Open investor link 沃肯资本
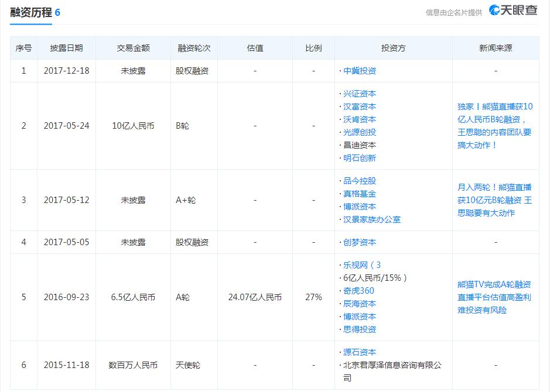550x392 pixels. [x=360, y=119]
